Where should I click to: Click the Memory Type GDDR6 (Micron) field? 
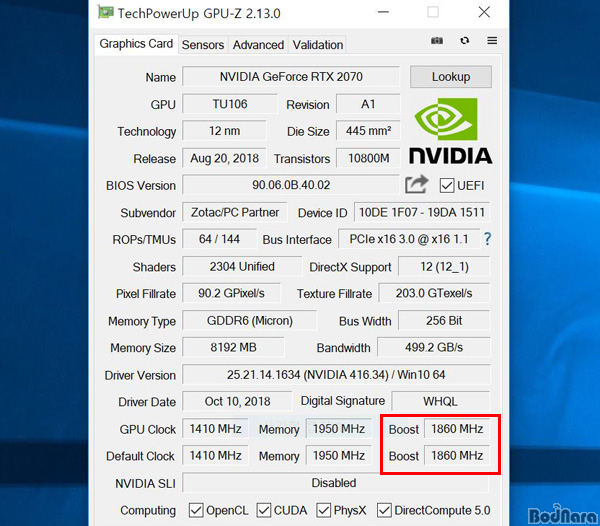coord(249,321)
